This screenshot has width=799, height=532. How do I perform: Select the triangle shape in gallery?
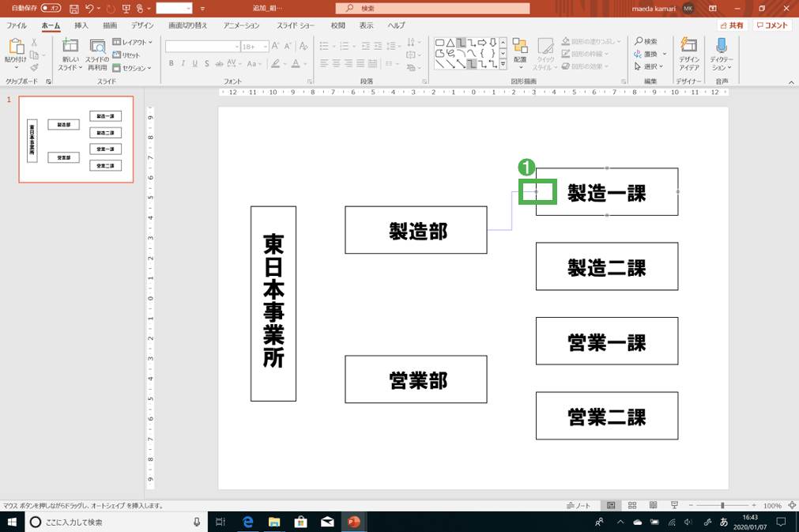(450, 43)
